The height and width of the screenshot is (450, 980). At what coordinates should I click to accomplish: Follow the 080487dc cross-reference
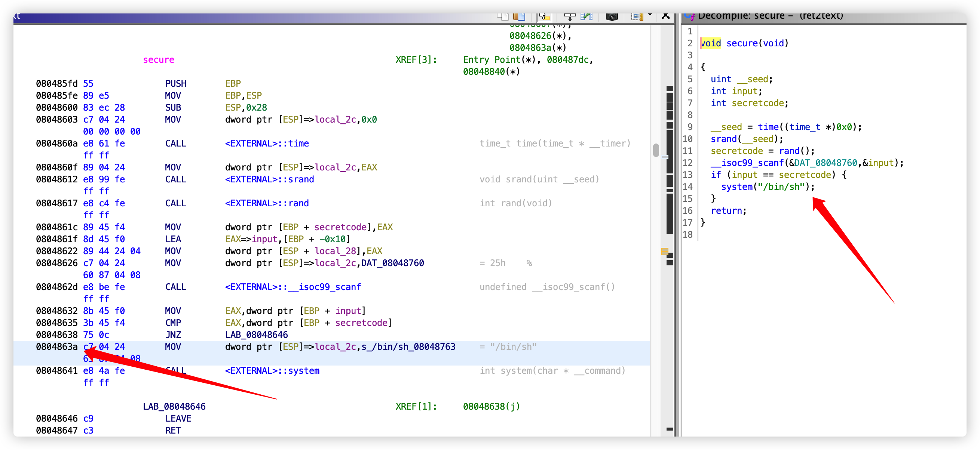tap(568, 60)
